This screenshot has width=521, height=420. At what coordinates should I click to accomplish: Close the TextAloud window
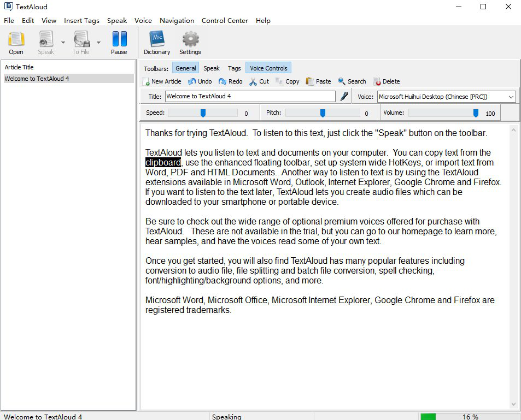click(508, 7)
